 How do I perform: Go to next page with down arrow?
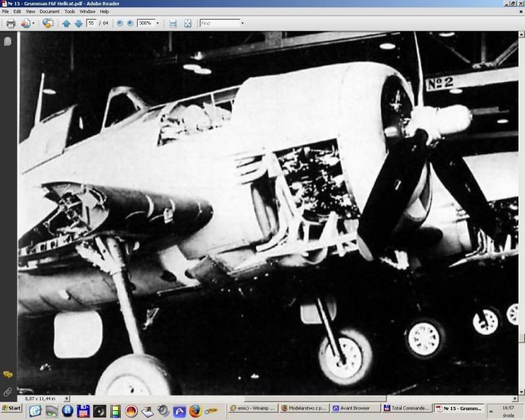79,23
